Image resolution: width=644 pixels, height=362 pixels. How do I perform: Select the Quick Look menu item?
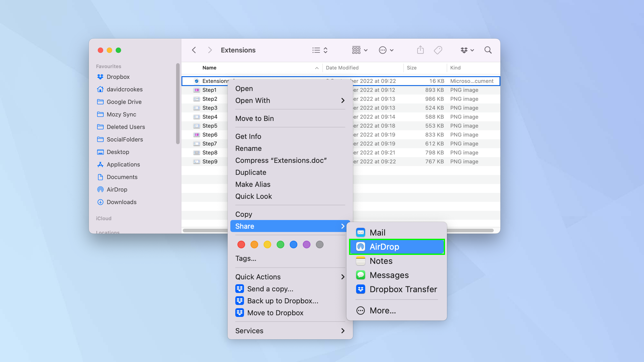click(253, 196)
